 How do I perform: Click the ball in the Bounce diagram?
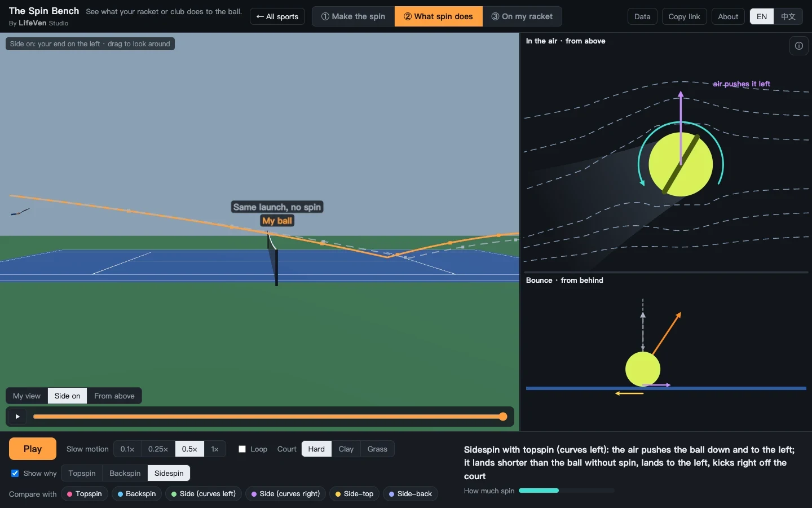(643, 369)
